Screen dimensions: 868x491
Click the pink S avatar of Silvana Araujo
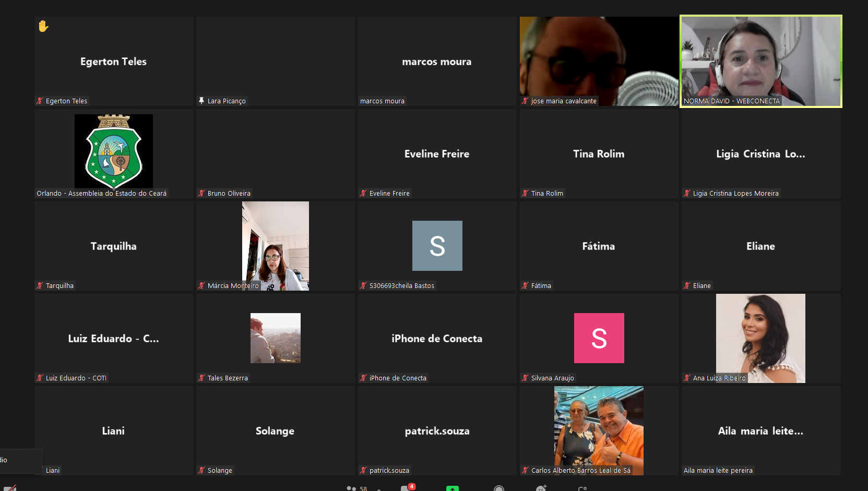coord(599,338)
